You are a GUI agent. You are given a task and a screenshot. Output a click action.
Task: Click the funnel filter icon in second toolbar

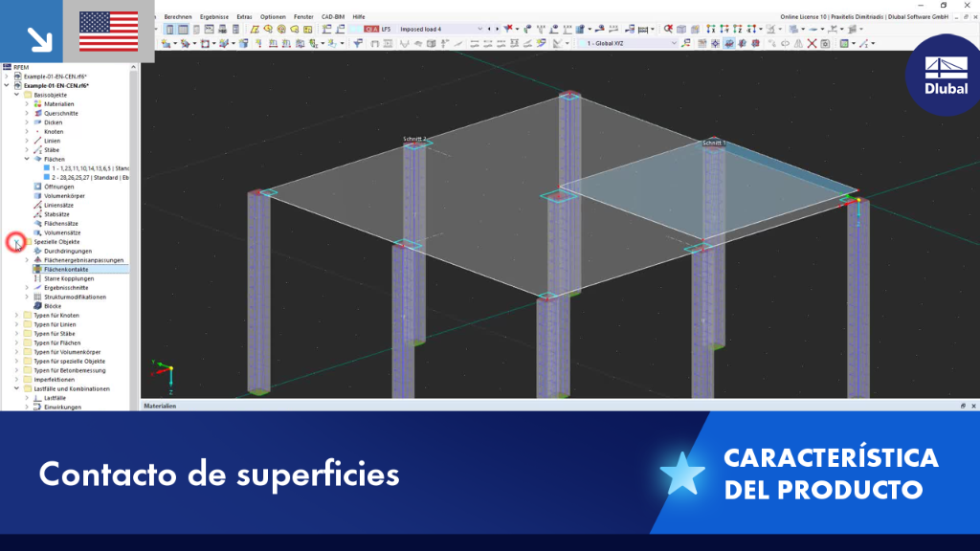pyautogui.click(x=358, y=43)
